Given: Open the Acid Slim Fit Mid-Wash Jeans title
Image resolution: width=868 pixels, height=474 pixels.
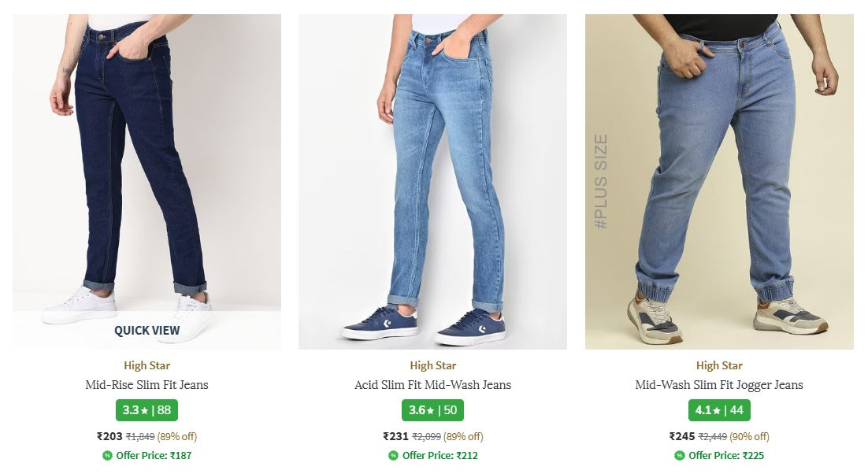Looking at the screenshot, I should tap(432, 385).
